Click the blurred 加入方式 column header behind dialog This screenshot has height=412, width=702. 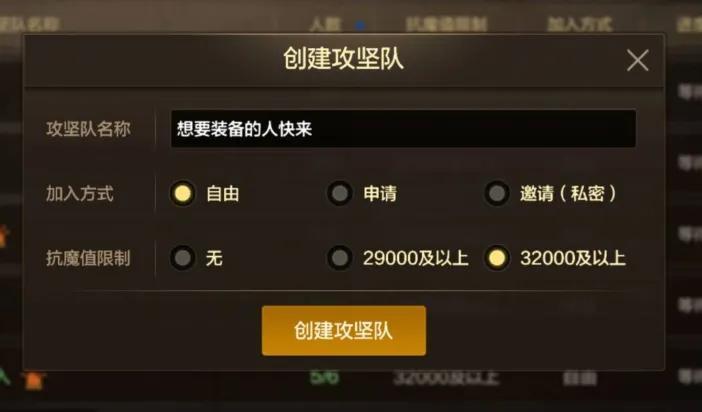(579, 24)
